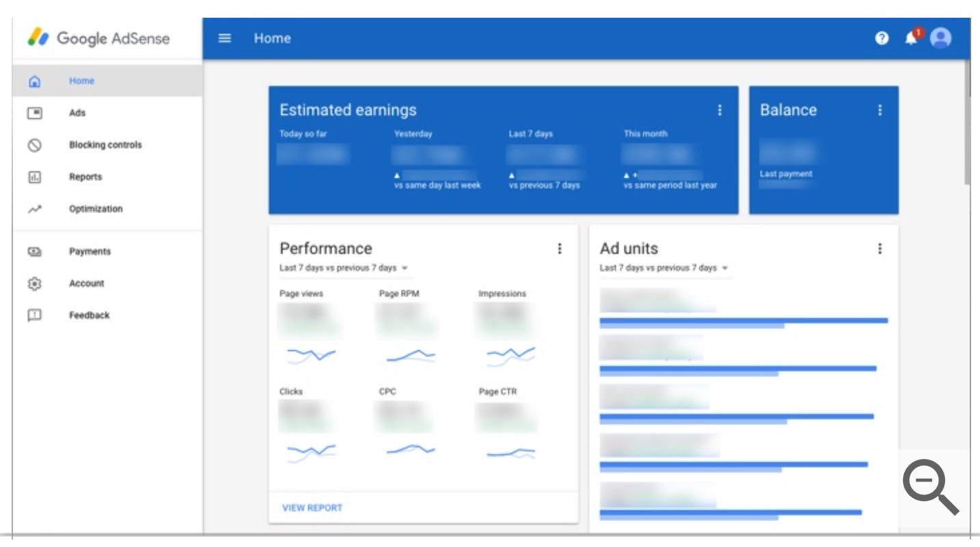Click the Optimization trend icon in sidebar
Image resolution: width=980 pixels, height=547 pixels.
(36, 208)
